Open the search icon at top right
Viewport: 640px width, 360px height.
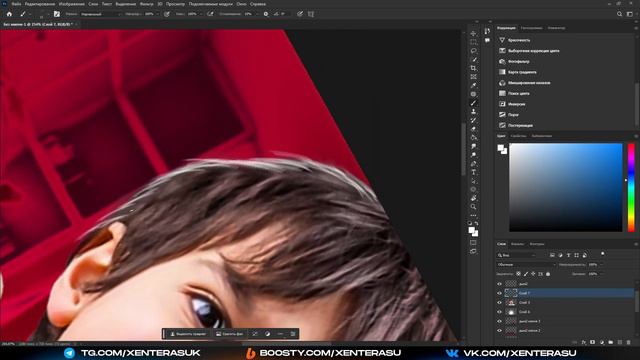(619, 14)
